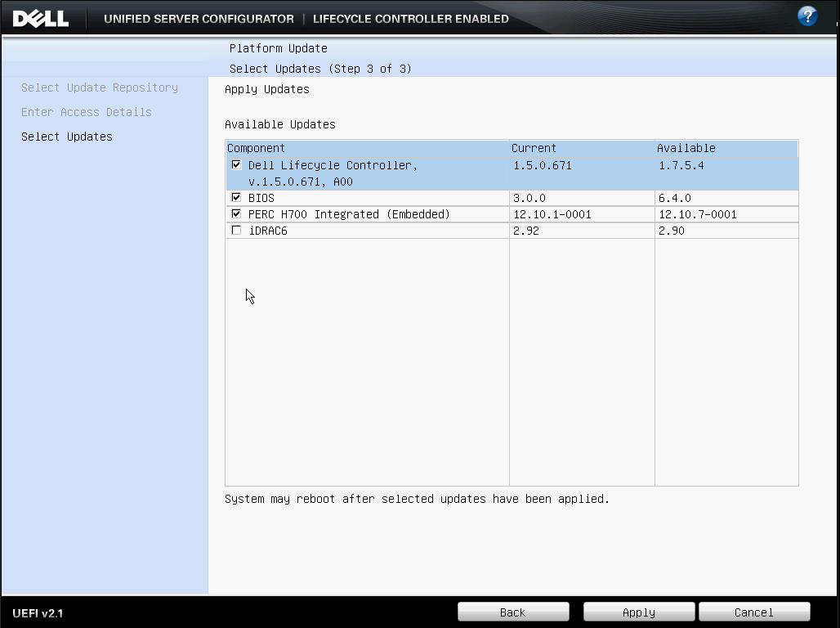Image resolution: width=840 pixels, height=628 pixels.
Task: Check the iDRAC6 update checkbox
Action: (x=236, y=230)
